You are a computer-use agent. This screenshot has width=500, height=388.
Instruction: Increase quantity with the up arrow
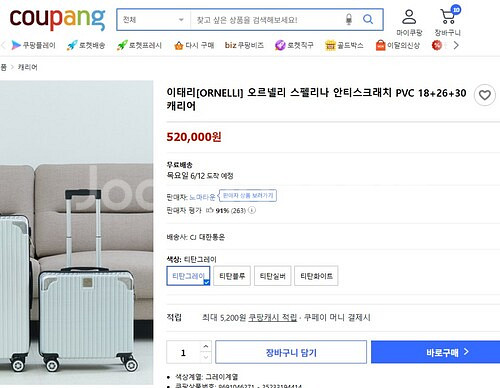tap(206, 347)
